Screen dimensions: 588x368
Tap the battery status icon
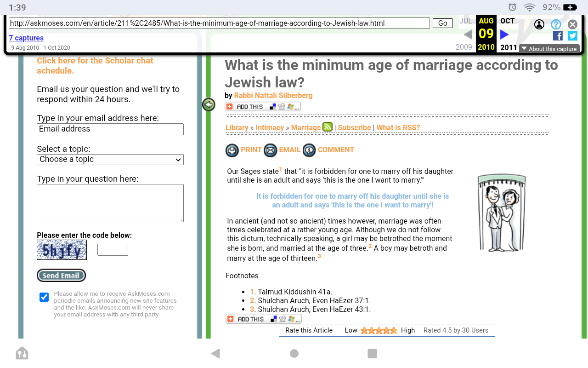[570, 7]
